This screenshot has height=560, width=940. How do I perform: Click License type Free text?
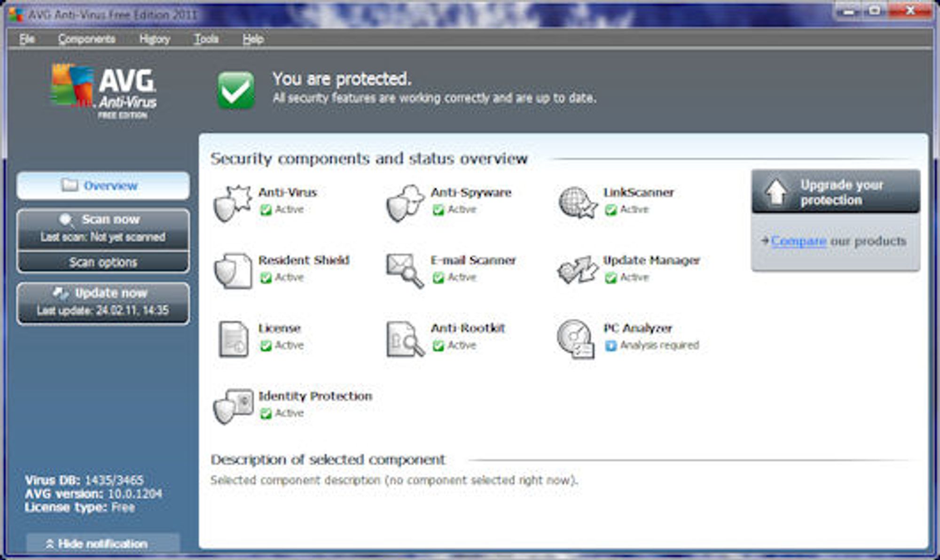click(x=80, y=507)
